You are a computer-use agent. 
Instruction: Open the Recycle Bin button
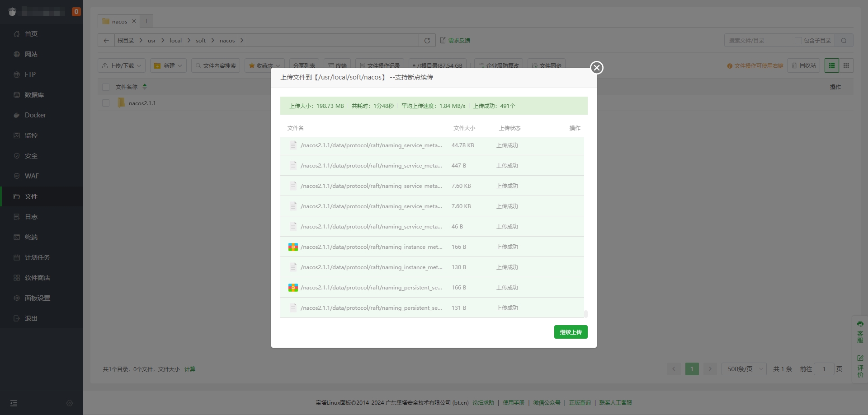pos(803,65)
